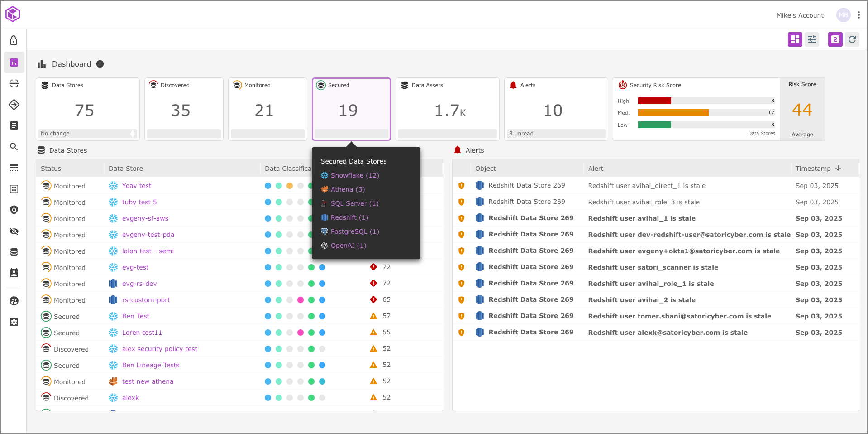Toggle the purple number 2 view button

[x=835, y=39]
